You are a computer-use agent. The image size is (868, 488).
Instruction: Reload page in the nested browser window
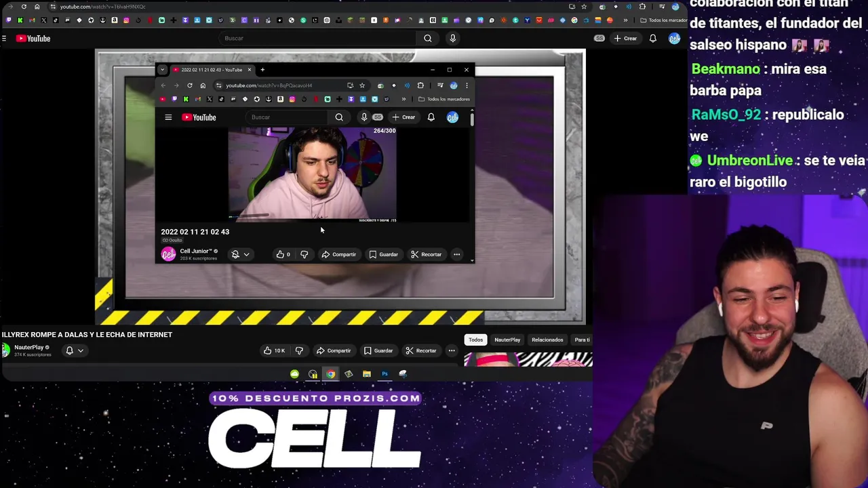click(x=189, y=85)
